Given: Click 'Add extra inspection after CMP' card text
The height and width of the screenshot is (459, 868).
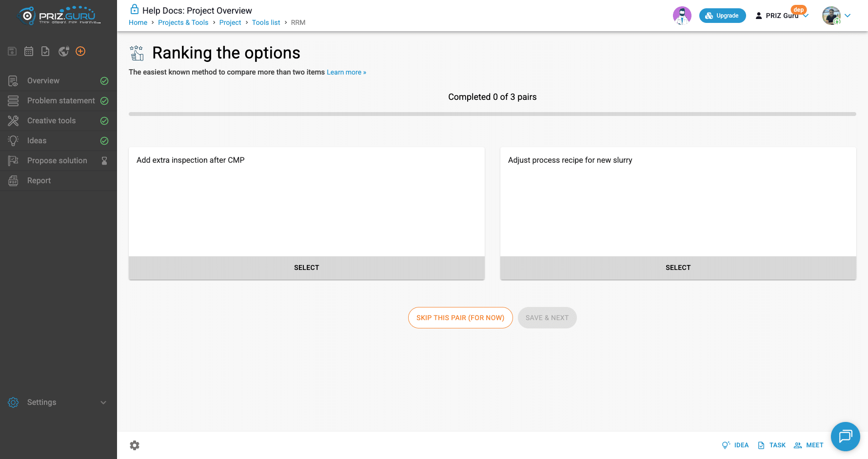Looking at the screenshot, I should point(191,160).
